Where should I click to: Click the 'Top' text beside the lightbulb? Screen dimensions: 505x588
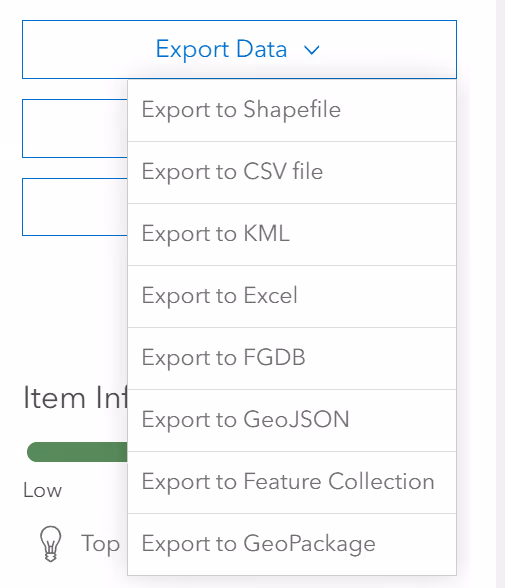(100, 544)
